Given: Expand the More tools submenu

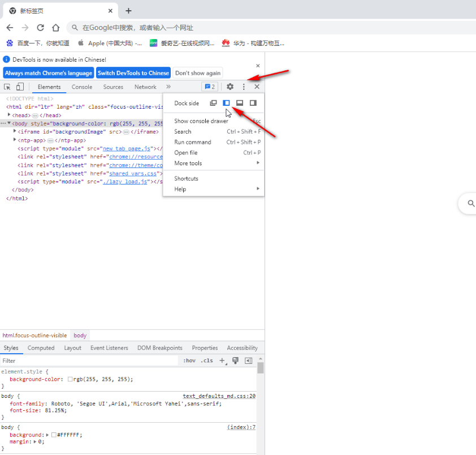Looking at the screenshot, I should 214,163.
